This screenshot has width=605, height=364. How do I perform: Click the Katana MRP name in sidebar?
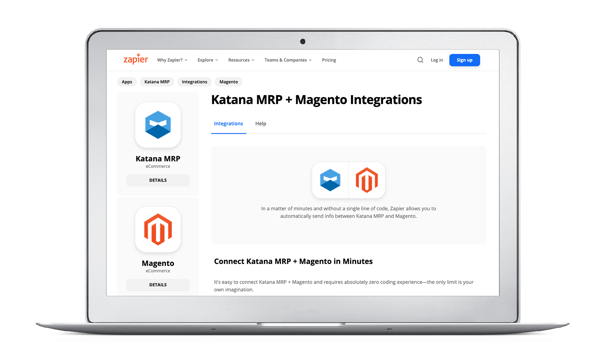click(x=158, y=159)
